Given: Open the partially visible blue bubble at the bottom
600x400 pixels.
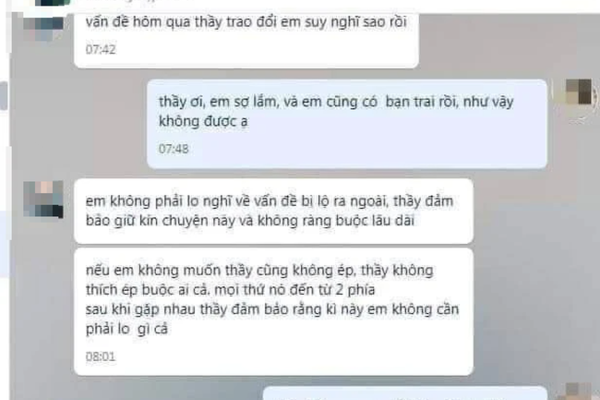Looking at the screenshot, I should 405,393.
